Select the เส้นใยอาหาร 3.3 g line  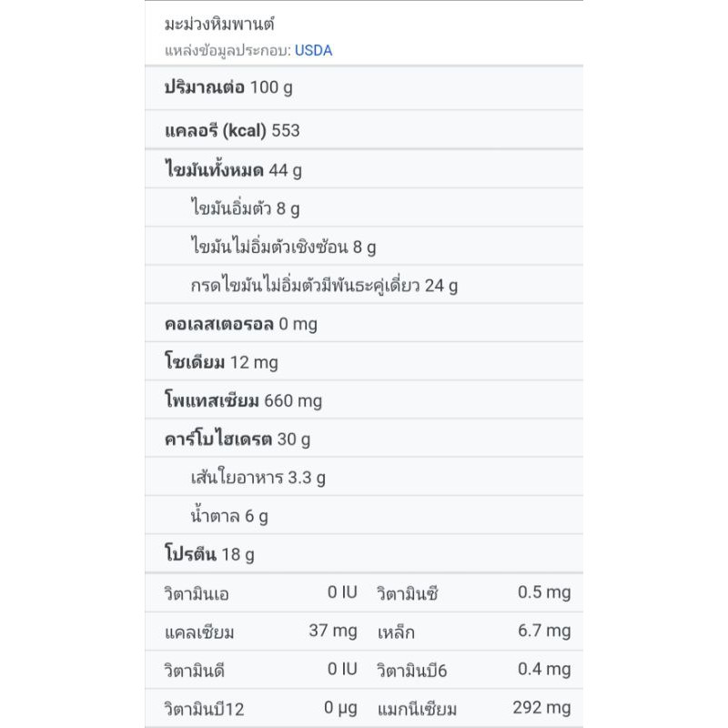(258, 478)
